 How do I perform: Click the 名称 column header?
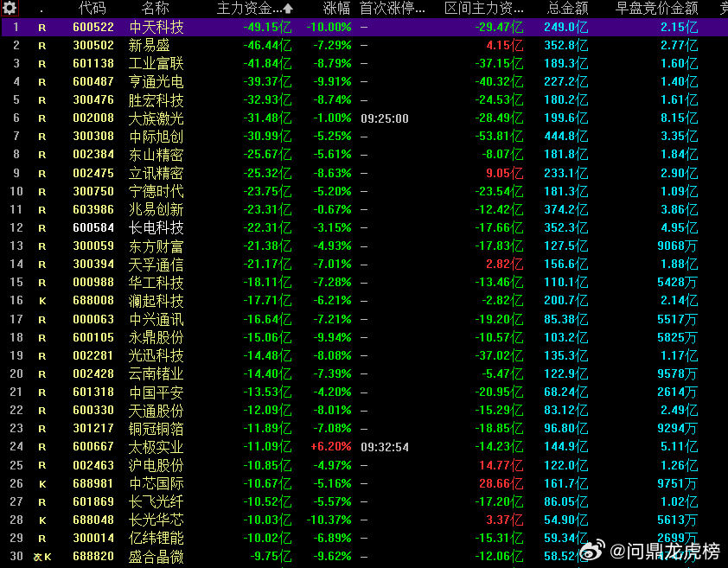click(x=156, y=8)
